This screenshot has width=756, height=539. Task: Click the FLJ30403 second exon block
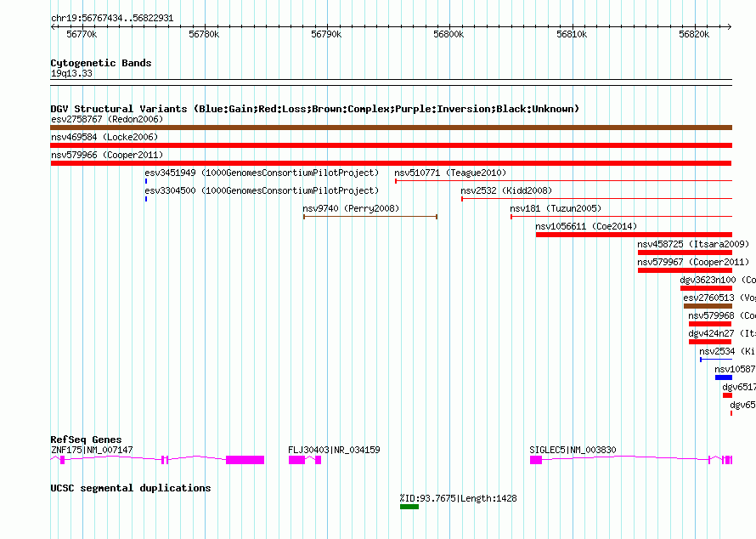pos(319,460)
